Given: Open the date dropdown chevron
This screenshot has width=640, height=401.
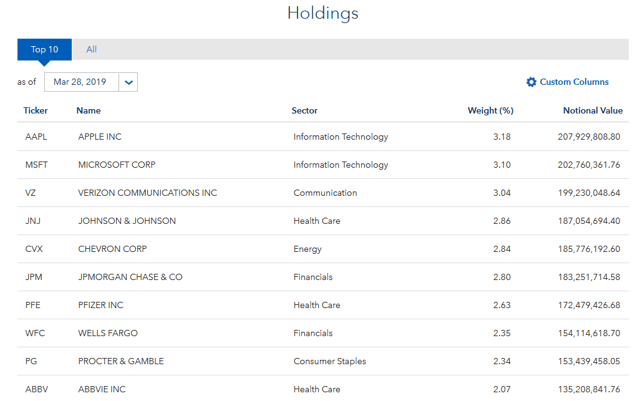Looking at the screenshot, I should 129,82.
